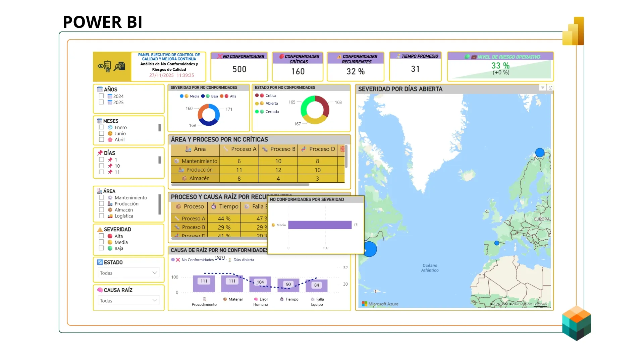This screenshot has height=362, width=644.
Task: Click the map bubble over northern Scandinavia
Action: (540, 153)
